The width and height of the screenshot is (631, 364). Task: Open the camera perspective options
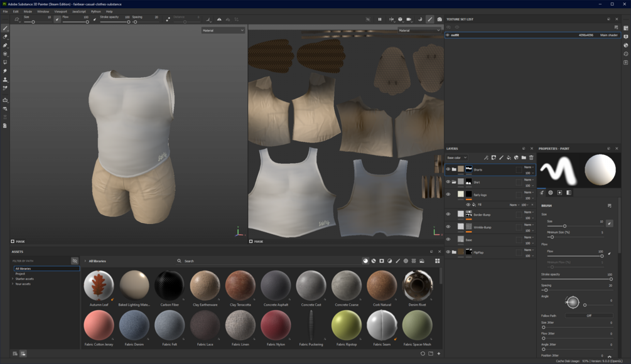[409, 19]
